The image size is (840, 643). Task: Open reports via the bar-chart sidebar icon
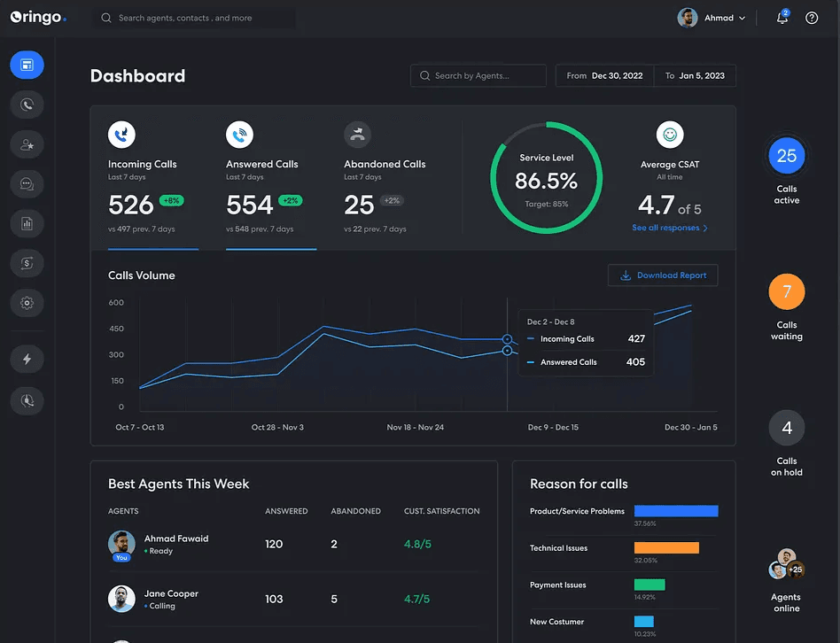[x=27, y=223]
